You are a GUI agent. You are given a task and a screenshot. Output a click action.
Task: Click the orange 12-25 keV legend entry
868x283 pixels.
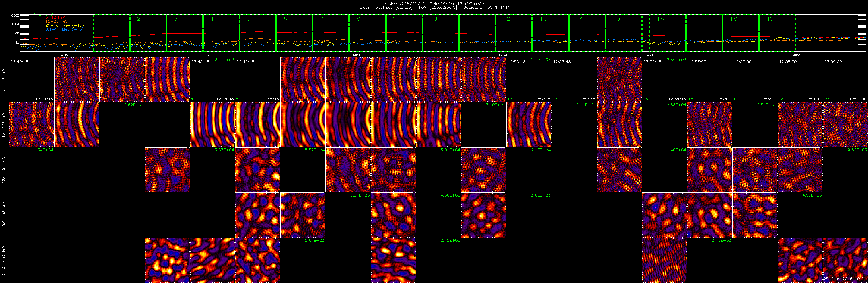click(x=57, y=21)
